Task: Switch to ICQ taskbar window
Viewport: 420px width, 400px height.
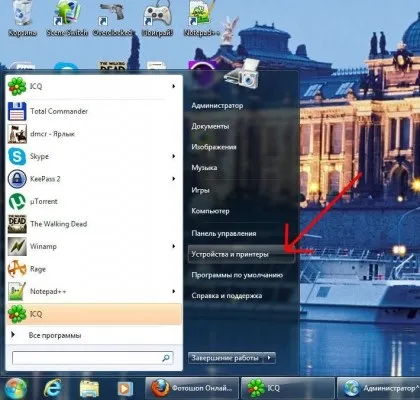Action: pyautogui.click(x=288, y=389)
